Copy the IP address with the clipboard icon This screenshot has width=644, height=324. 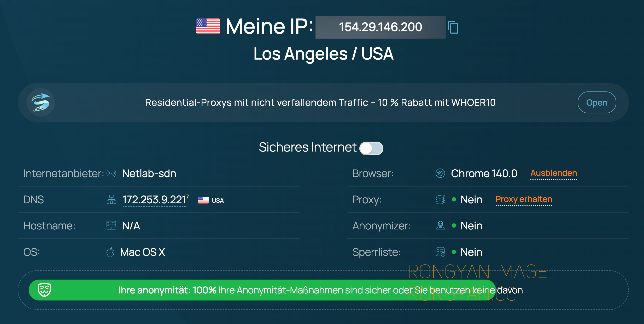click(453, 27)
